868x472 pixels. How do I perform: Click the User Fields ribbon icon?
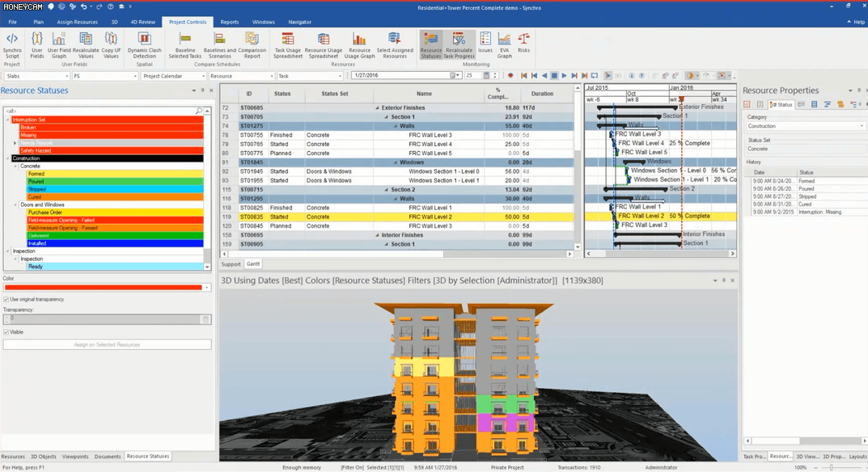(36, 44)
